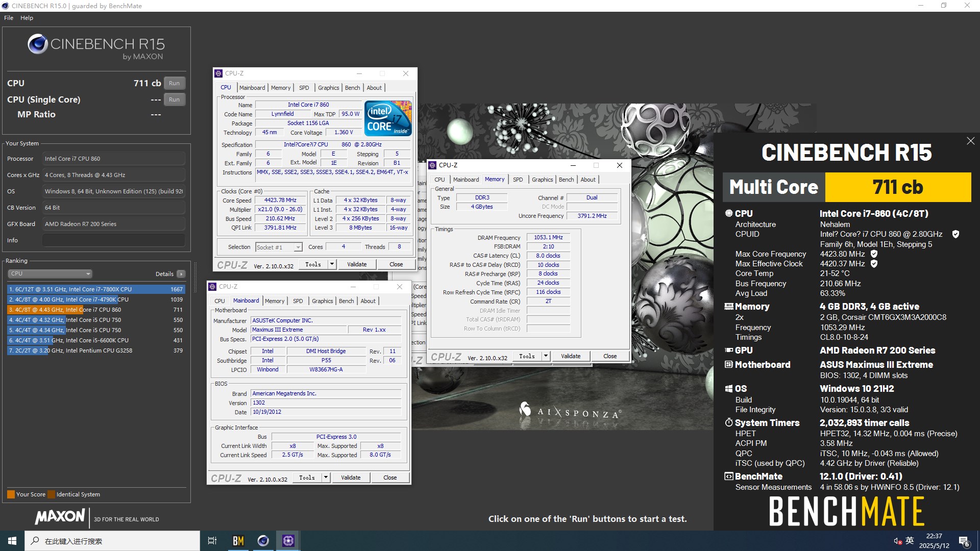
Task: Click Validate in the CPU-Z Mainboard window
Action: 351,478
